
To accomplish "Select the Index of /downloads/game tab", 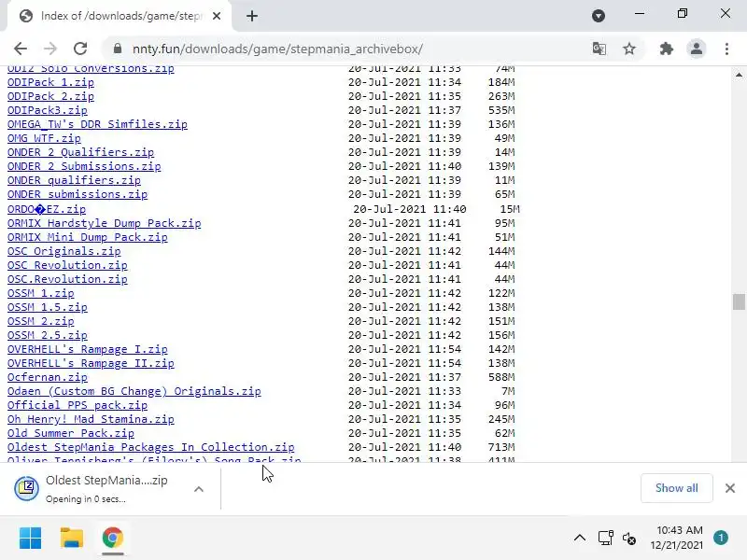I will [120, 16].
